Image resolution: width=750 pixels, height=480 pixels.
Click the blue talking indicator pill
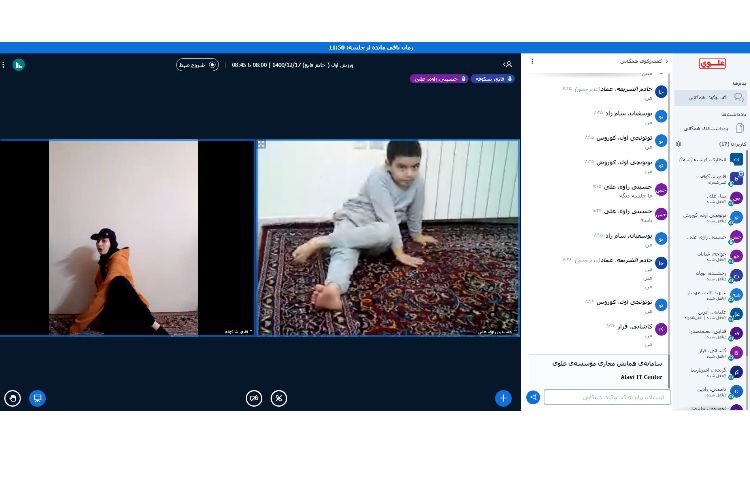click(x=493, y=78)
